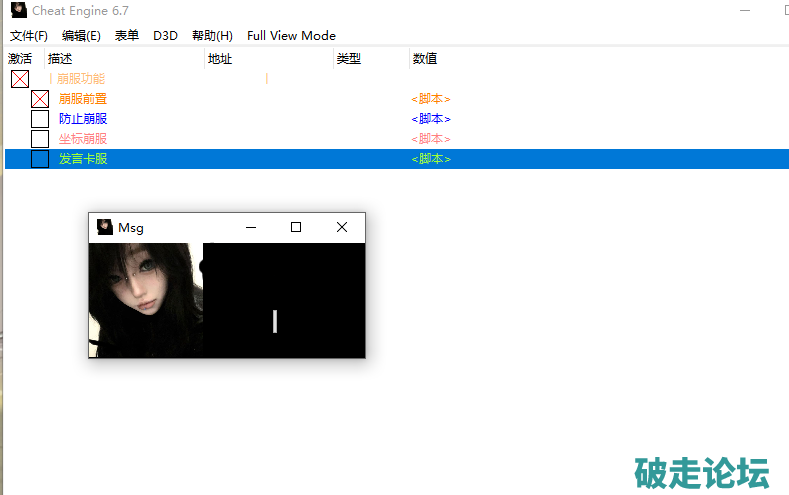Click the Msg window title icon

tap(104, 227)
